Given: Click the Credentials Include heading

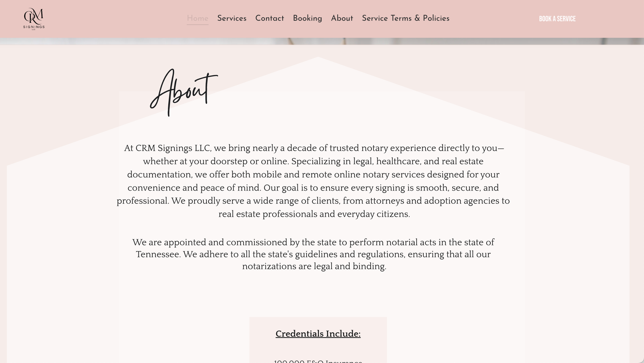Looking at the screenshot, I should (318, 334).
